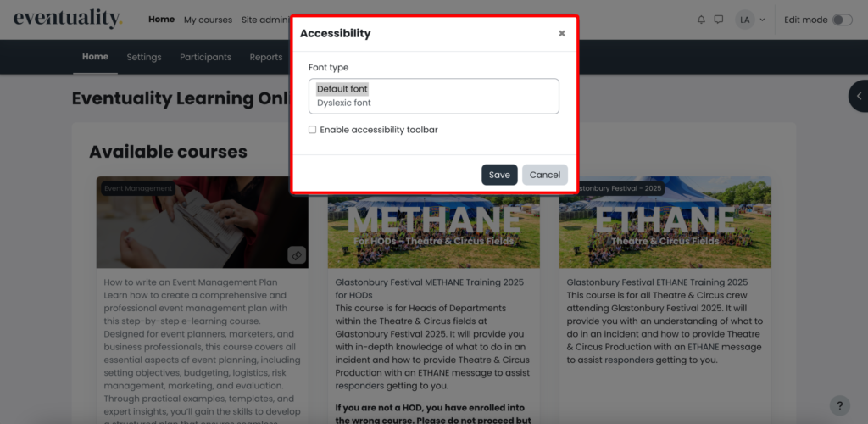This screenshot has height=424, width=868.
Task: Toggle the Edit mode switch
Action: click(x=842, y=20)
